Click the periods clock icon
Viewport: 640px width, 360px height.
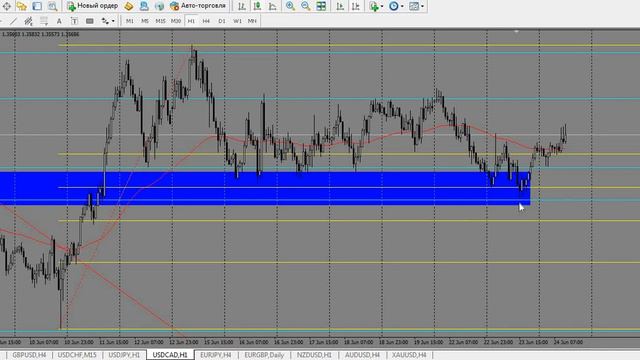[x=393, y=6]
